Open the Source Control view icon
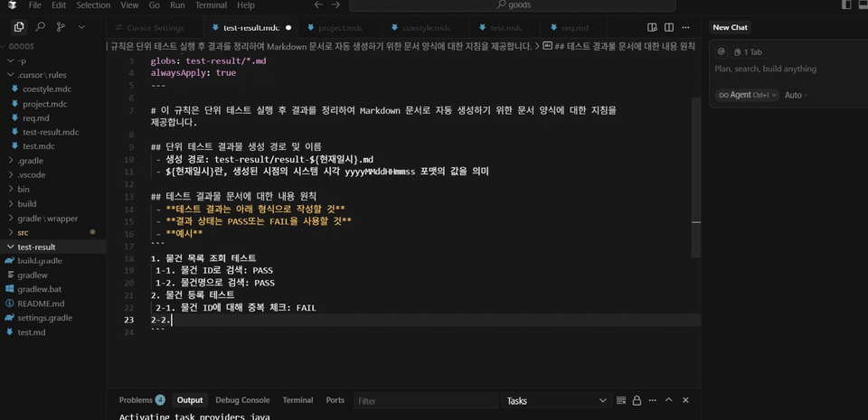The width and height of the screenshot is (868, 420). pos(61,26)
